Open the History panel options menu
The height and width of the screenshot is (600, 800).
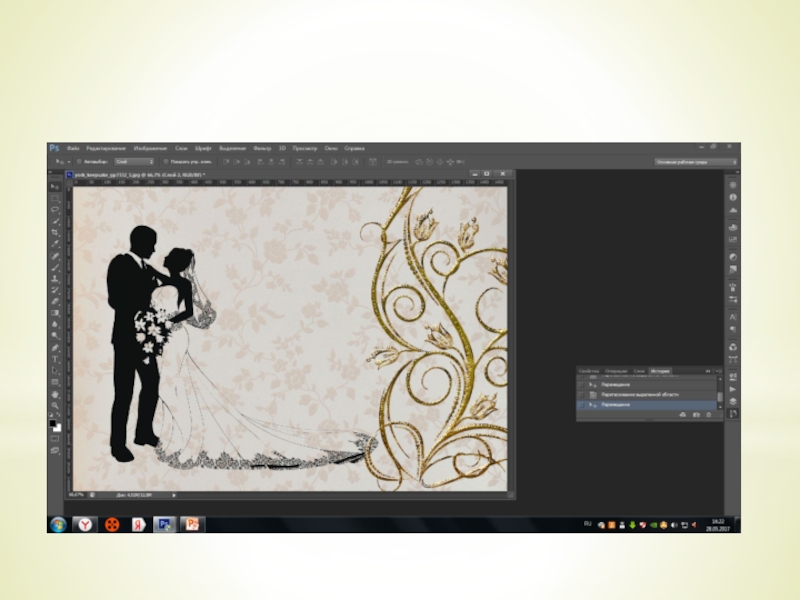point(718,371)
